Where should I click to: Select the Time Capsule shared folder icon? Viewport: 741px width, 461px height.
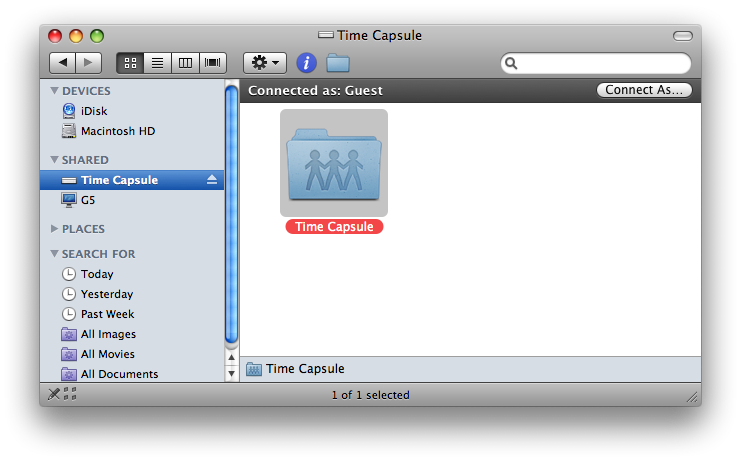[334, 163]
